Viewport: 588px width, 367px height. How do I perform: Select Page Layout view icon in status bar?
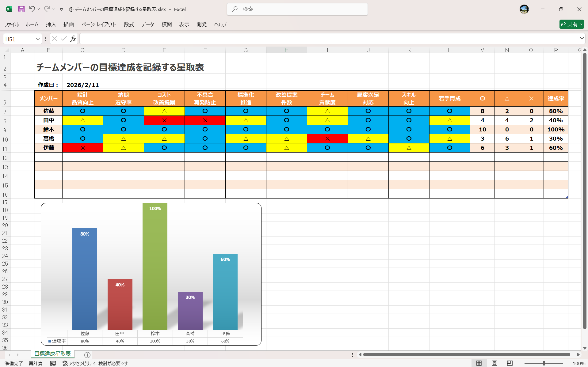coord(494,363)
